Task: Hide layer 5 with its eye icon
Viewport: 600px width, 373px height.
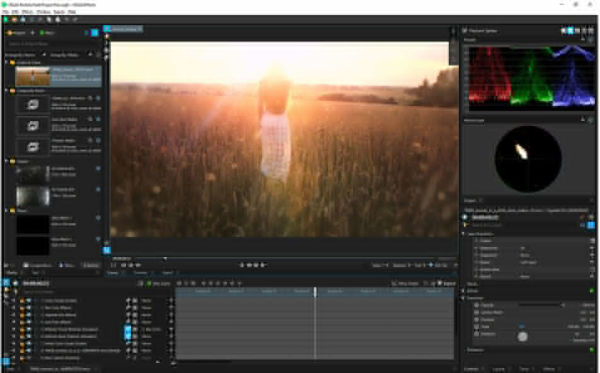Action: [28, 329]
